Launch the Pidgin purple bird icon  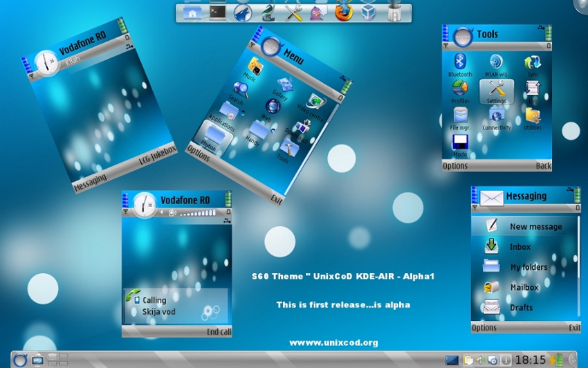point(318,14)
